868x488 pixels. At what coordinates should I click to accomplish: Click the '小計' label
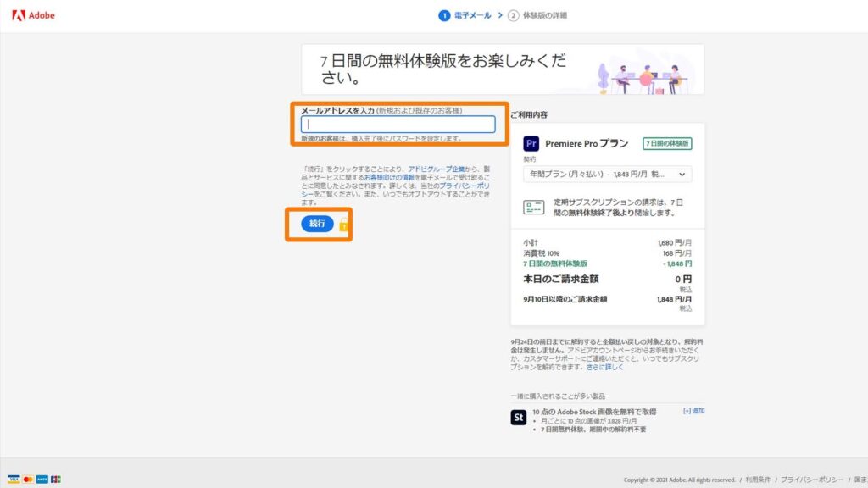pyautogui.click(x=531, y=243)
